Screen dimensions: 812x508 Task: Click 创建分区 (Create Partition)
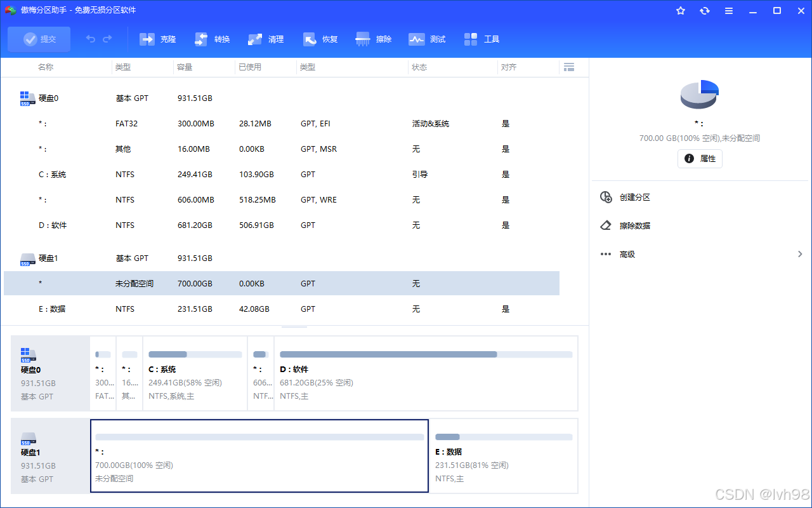(635, 197)
